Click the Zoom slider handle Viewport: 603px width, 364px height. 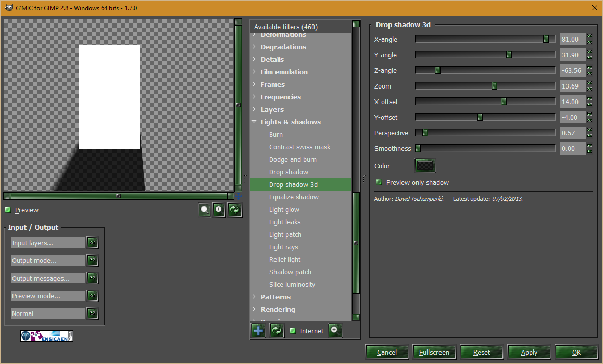tap(494, 86)
